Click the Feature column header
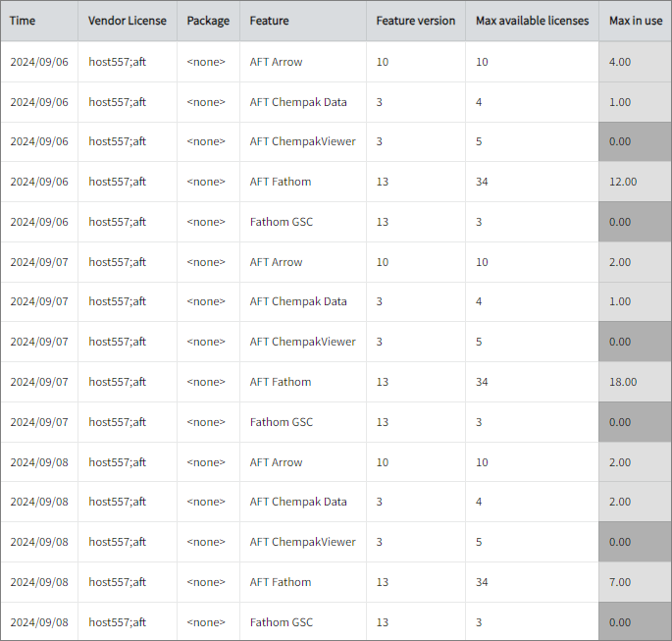Viewport: 672px width, 641px height. (269, 21)
